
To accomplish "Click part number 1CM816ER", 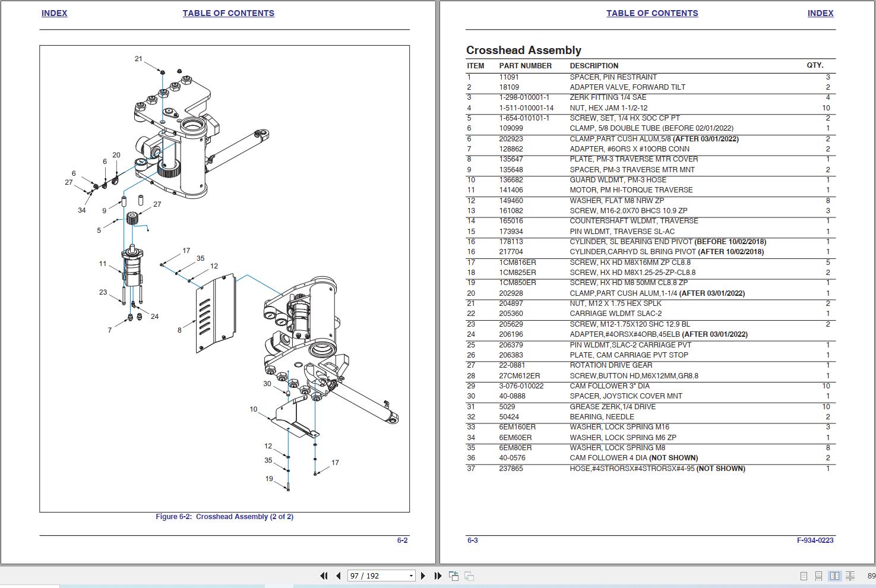I will 517,263.
